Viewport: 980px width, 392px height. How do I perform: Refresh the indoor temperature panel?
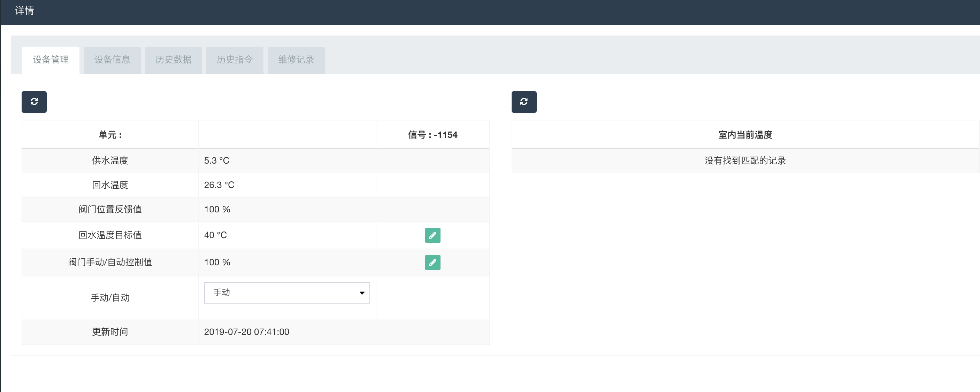coord(524,102)
